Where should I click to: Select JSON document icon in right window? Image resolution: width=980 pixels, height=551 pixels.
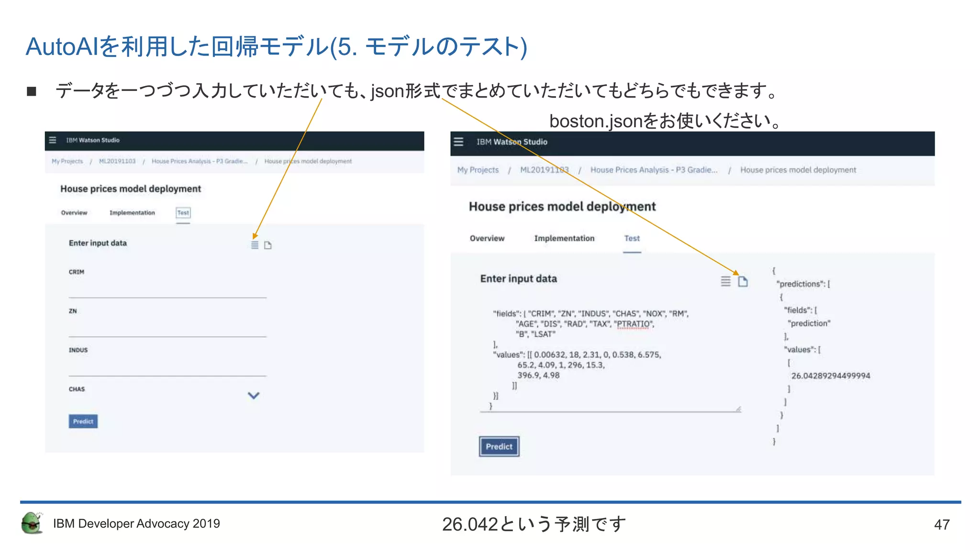(743, 281)
